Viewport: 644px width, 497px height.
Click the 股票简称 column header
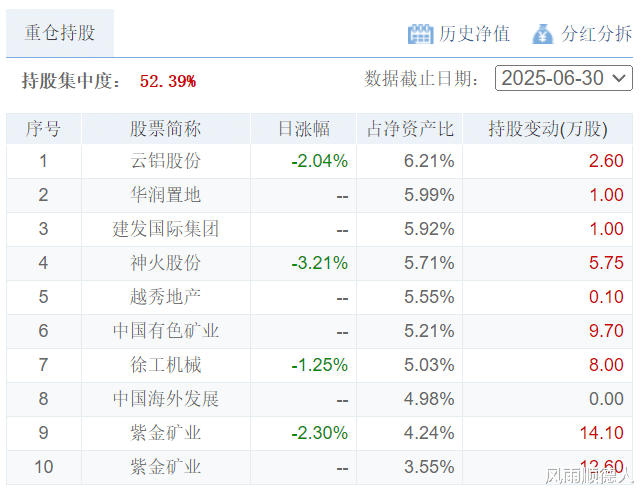pos(166,129)
